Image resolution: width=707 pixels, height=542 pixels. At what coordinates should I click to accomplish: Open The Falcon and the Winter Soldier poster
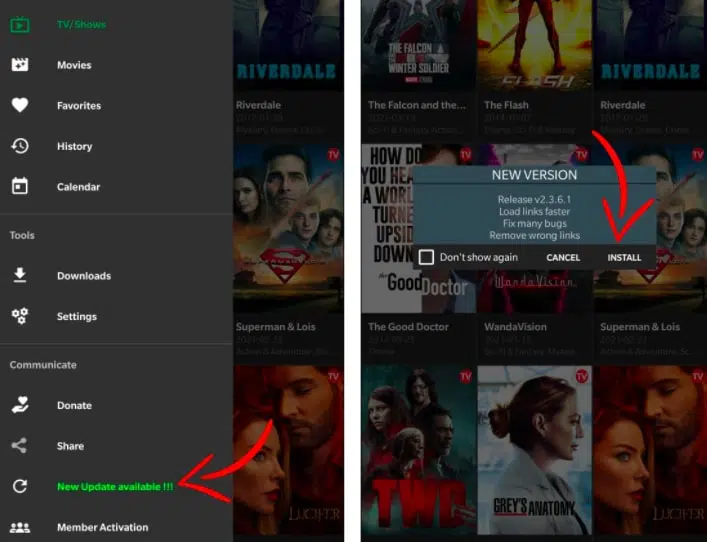[x=418, y=45]
